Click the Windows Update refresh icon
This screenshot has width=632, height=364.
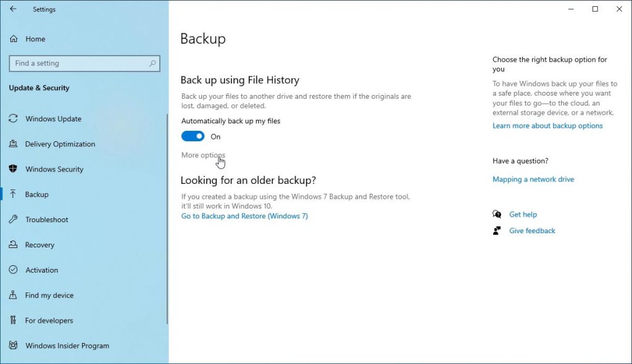[13, 118]
